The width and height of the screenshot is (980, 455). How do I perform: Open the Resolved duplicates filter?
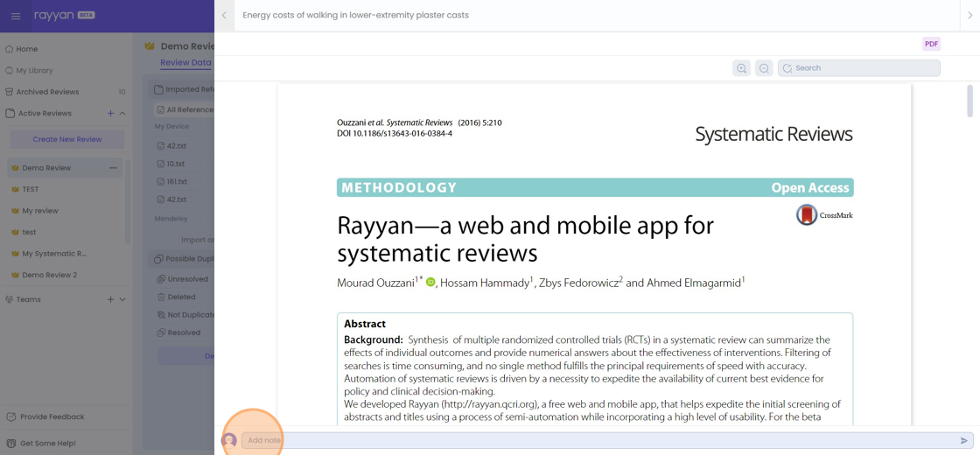click(x=178, y=332)
